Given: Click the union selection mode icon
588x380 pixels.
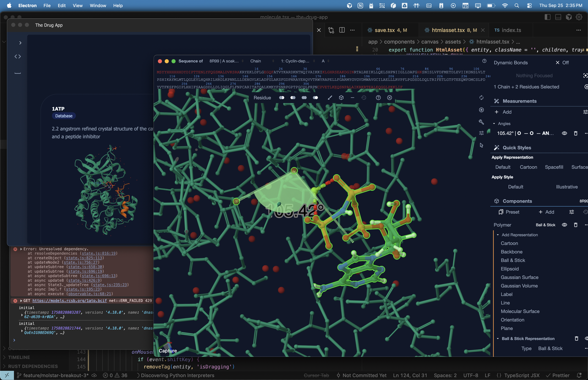Looking at the screenshot, I should click(282, 98).
